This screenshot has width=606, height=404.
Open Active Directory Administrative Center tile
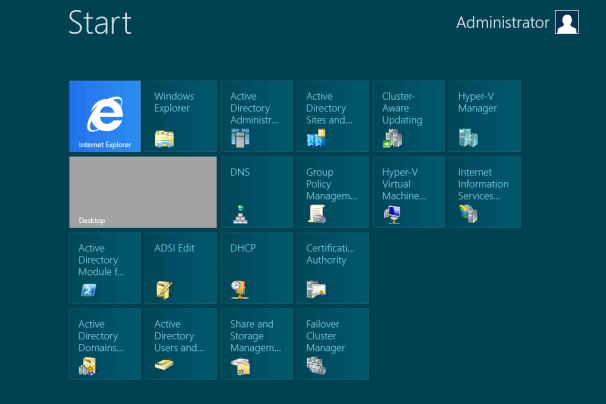(257, 116)
